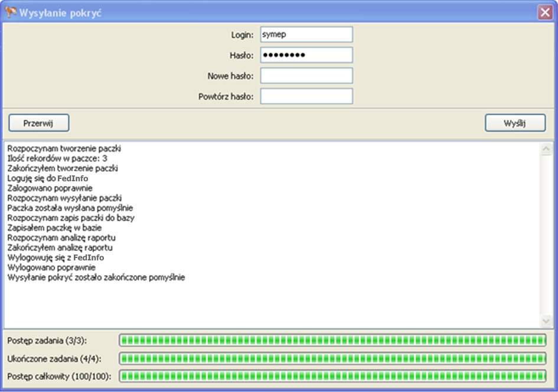
Task: Click the 'Wysyłanie pokryć' title bar text
Action: coord(61,13)
